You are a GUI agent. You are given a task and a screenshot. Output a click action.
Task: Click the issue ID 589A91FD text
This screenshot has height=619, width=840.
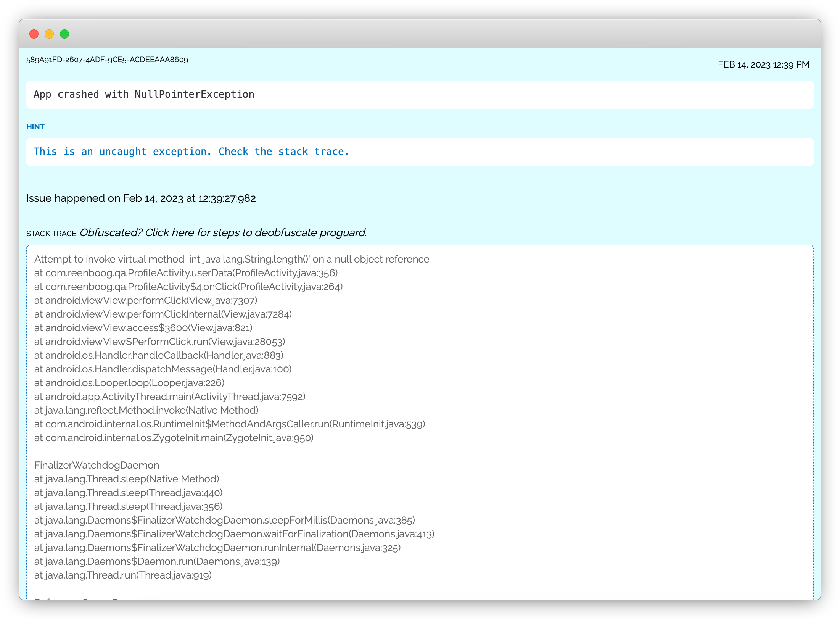point(107,60)
